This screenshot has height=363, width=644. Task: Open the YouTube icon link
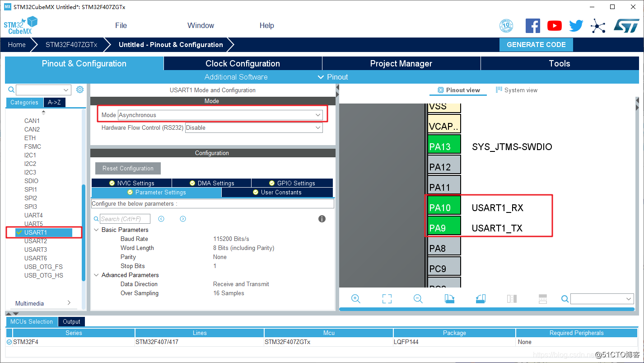(555, 26)
